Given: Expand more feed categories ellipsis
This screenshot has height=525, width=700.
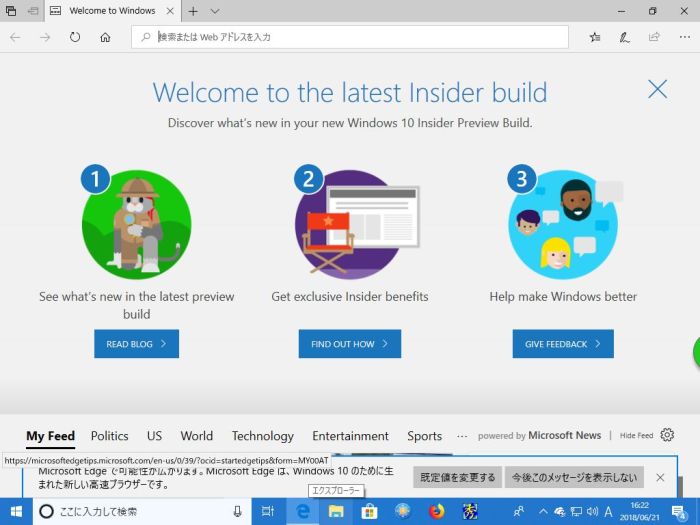Looking at the screenshot, I should click(461, 436).
